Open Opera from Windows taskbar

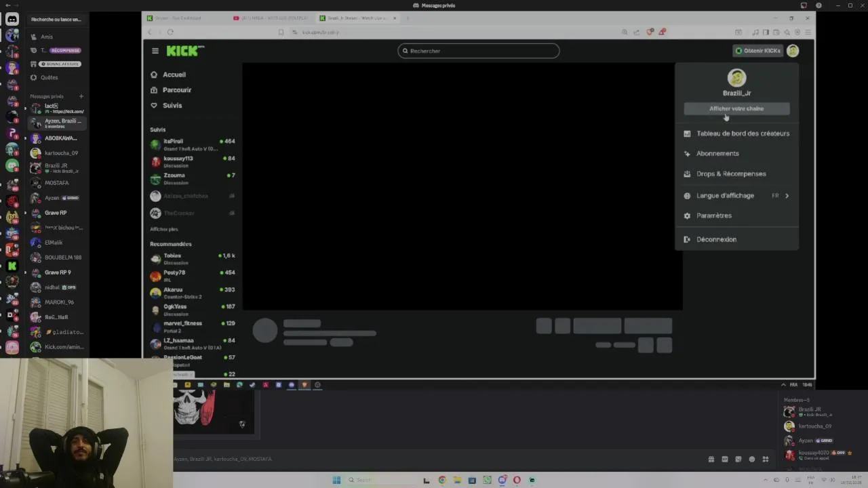click(517, 480)
